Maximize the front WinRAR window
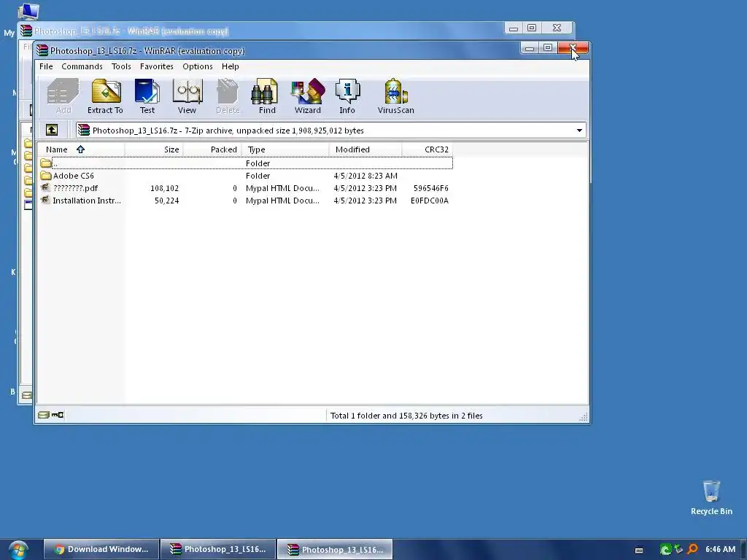Viewport: 747px width, 560px height. click(x=548, y=48)
